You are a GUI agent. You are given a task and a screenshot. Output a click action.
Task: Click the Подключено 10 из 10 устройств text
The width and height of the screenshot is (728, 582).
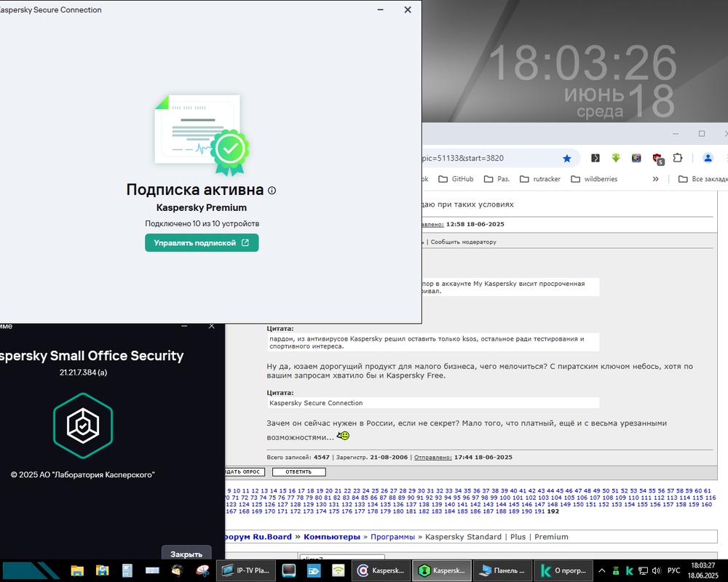202,223
